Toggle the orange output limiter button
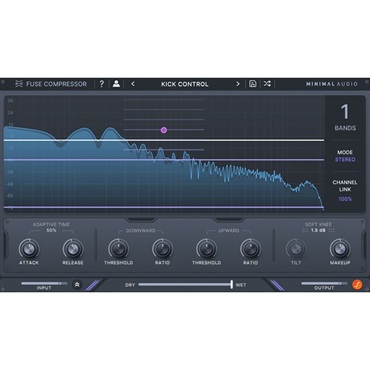Viewport: 370px width, 370px height. pyautogui.click(x=357, y=285)
